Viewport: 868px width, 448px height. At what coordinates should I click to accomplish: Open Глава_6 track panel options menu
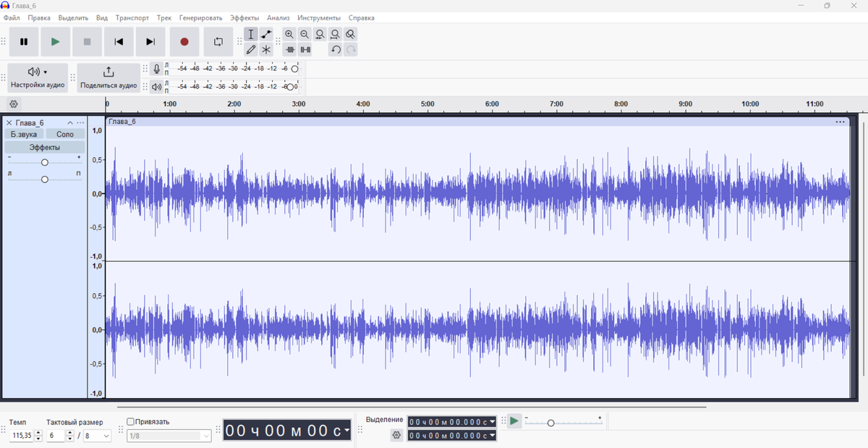click(x=80, y=123)
